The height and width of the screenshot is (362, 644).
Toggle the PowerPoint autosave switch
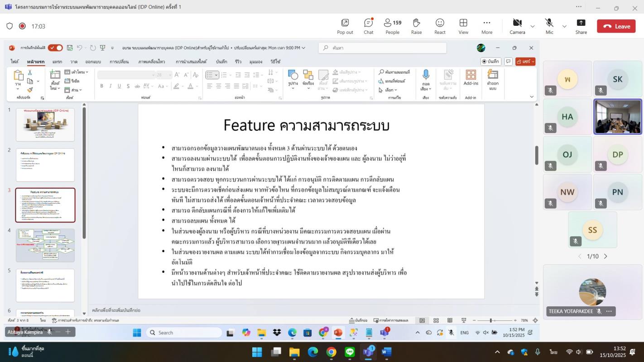point(55,48)
